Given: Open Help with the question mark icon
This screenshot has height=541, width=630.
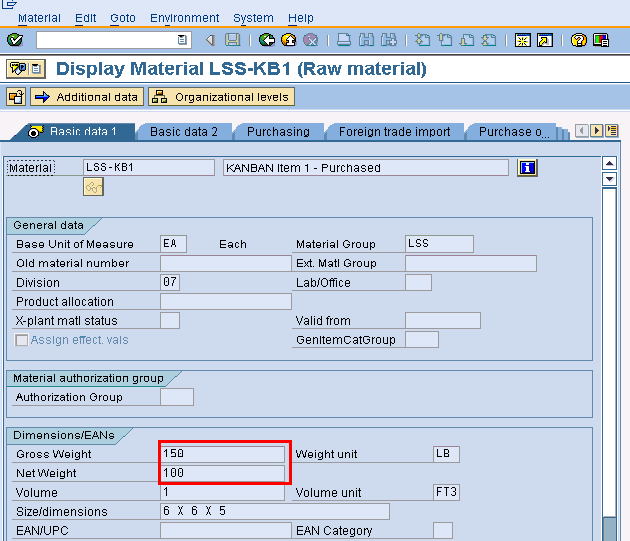Looking at the screenshot, I should coord(579,40).
